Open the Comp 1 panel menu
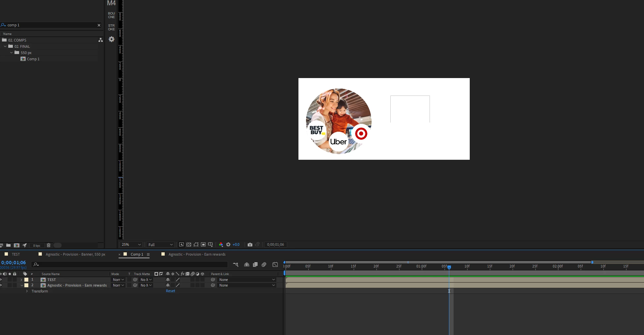This screenshot has height=335, width=644. 148,254
